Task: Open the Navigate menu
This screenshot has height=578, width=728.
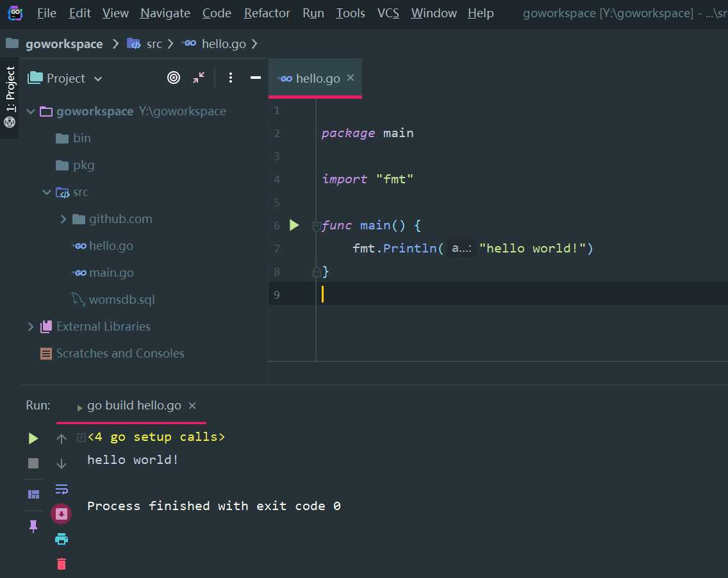Action: 165,13
